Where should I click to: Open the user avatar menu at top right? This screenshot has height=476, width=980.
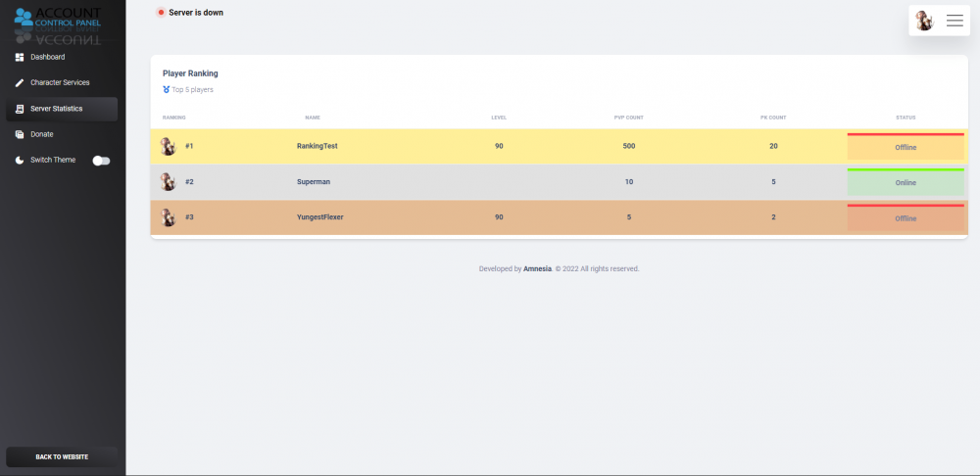coord(924,21)
